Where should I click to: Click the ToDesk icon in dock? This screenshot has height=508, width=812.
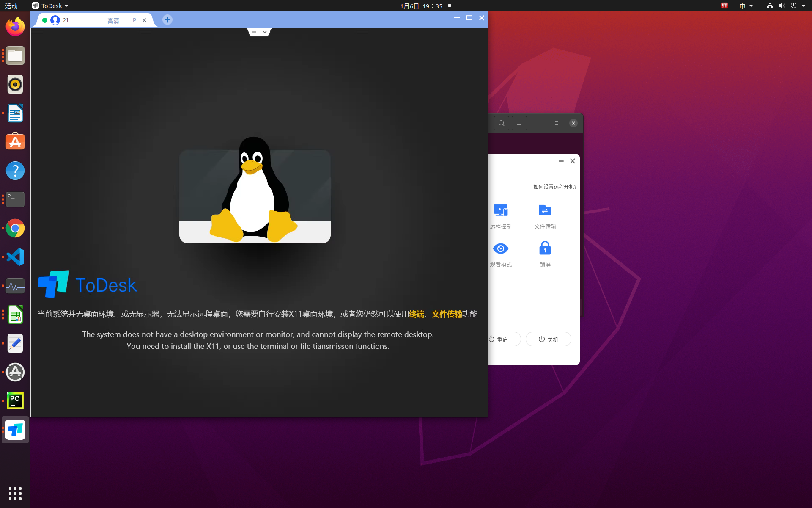tap(15, 430)
